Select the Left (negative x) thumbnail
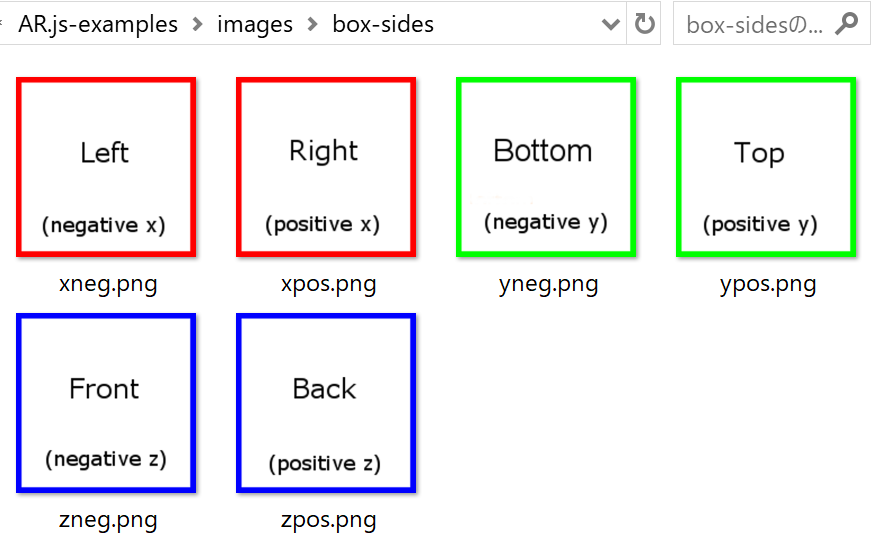The image size is (877, 548). 106,167
